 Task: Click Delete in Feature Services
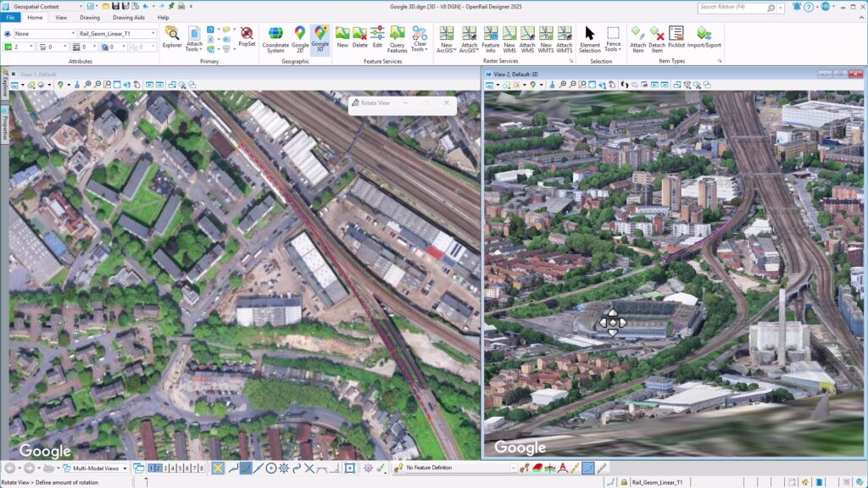pyautogui.click(x=359, y=36)
